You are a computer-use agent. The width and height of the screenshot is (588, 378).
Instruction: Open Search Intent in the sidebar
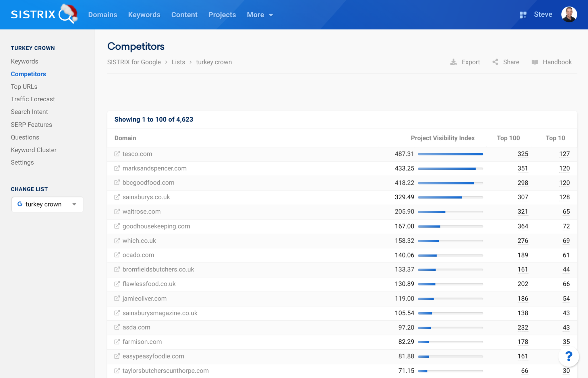(29, 112)
